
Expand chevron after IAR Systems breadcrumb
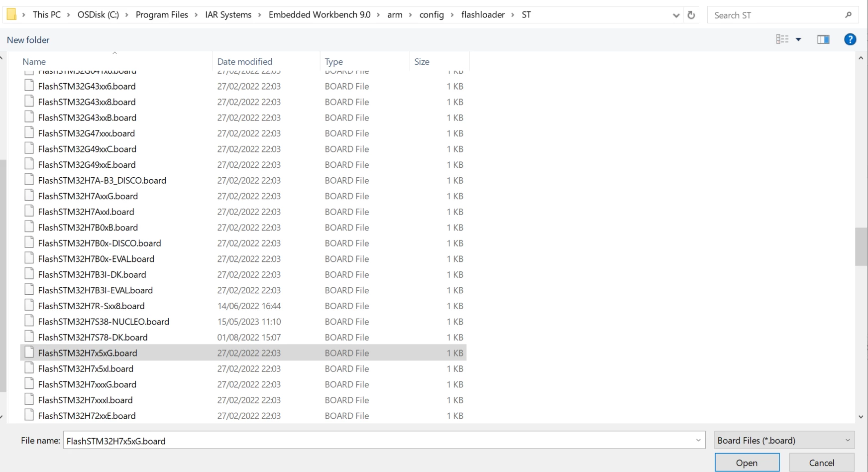[x=260, y=15]
